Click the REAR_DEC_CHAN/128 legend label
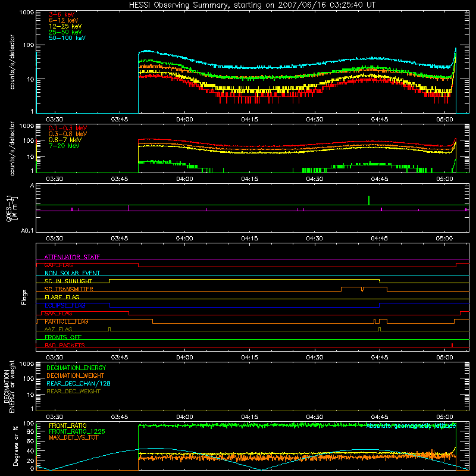The image size is (476, 476). click(79, 383)
